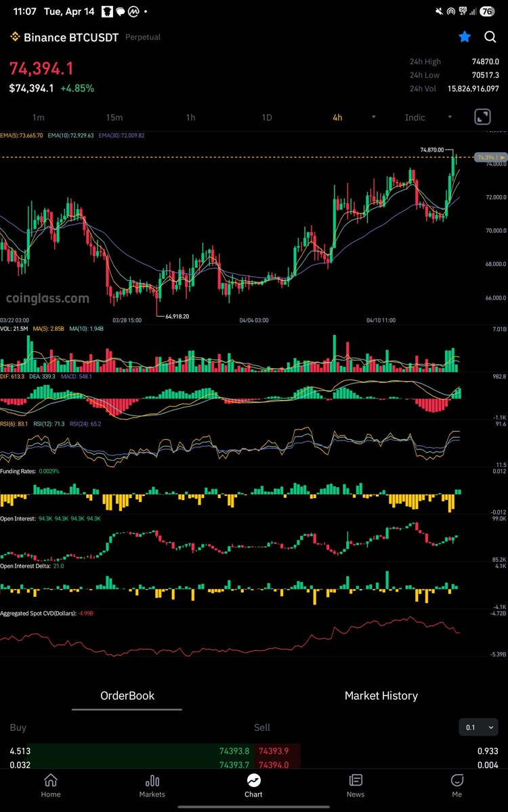
Task: Switch to OrderBook tab
Action: coord(127,696)
